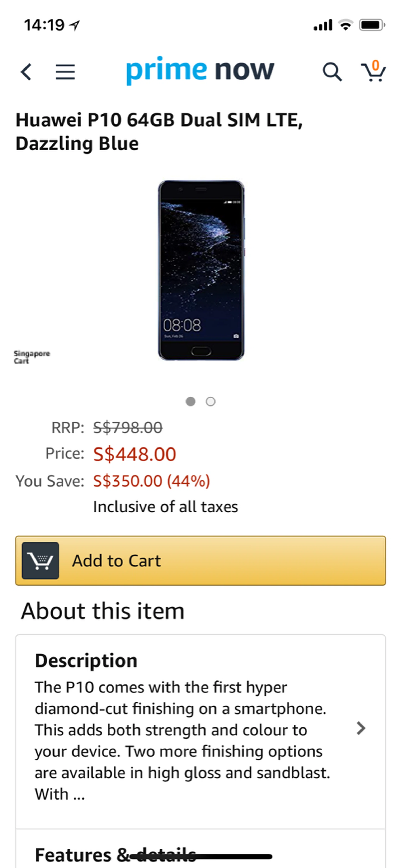Tap the Wi-Fi status icon
This screenshot has height=868, width=401.
[x=345, y=25]
